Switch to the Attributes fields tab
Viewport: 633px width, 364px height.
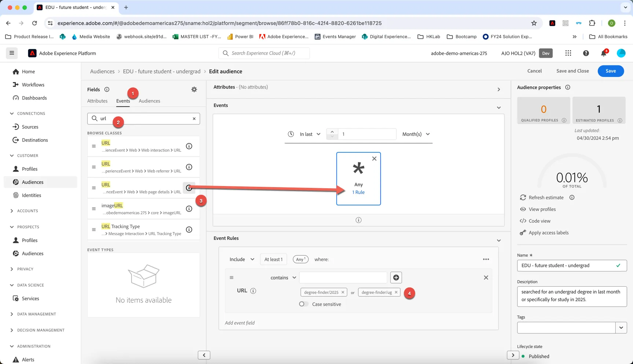tap(97, 101)
